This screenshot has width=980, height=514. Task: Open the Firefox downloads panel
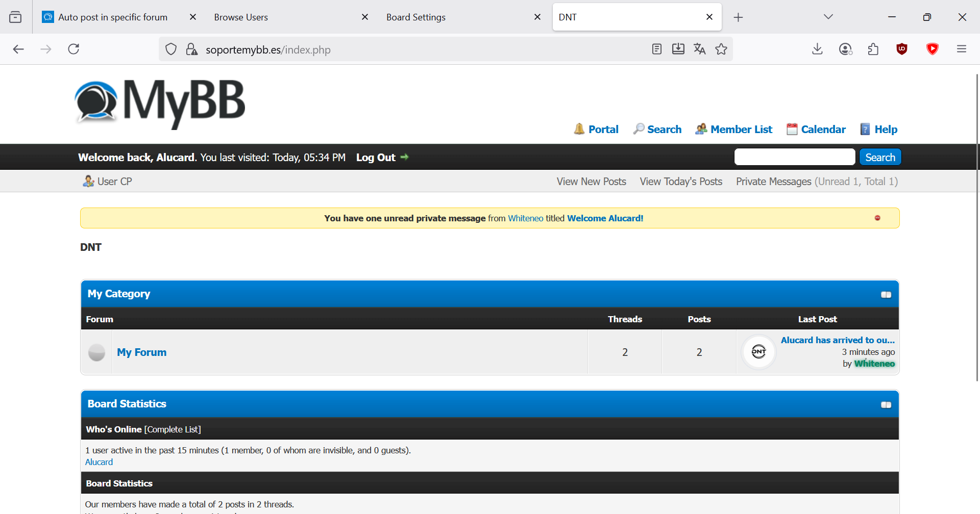pyautogui.click(x=817, y=49)
